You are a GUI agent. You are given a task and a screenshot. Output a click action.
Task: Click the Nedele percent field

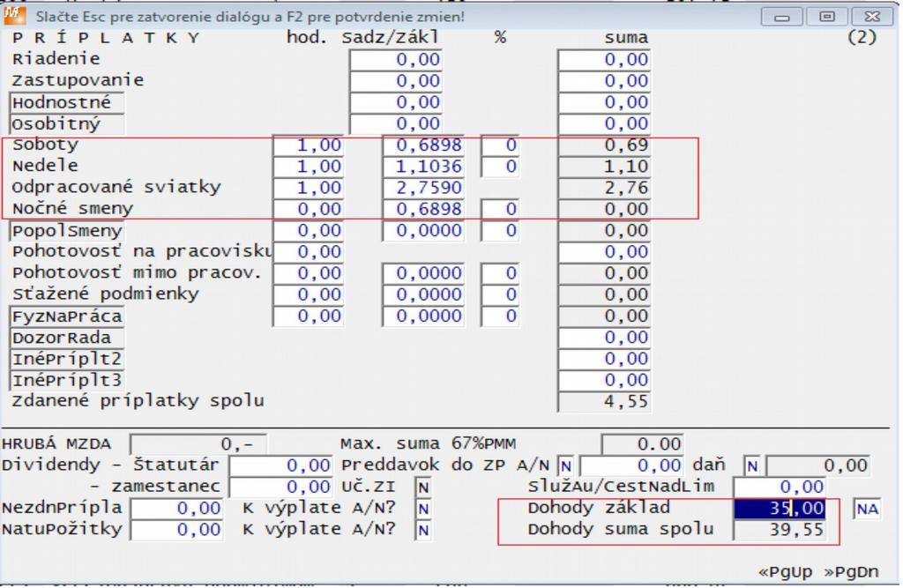[500, 167]
